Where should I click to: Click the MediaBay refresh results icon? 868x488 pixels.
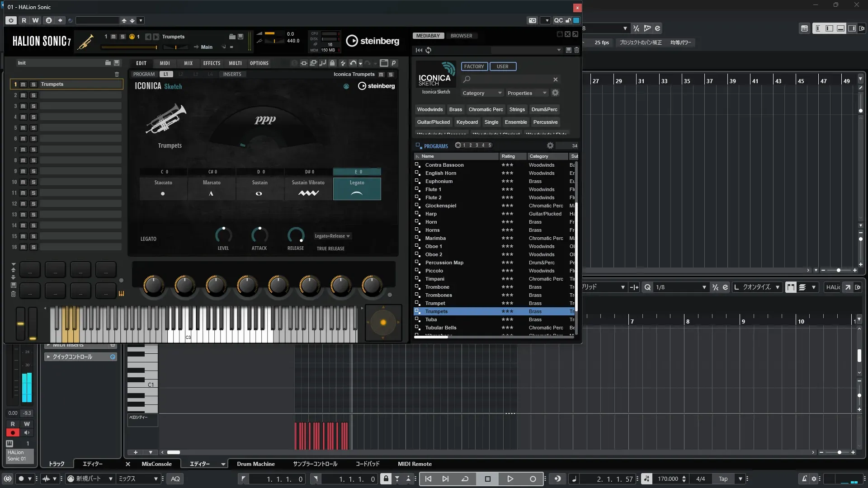pos(428,50)
